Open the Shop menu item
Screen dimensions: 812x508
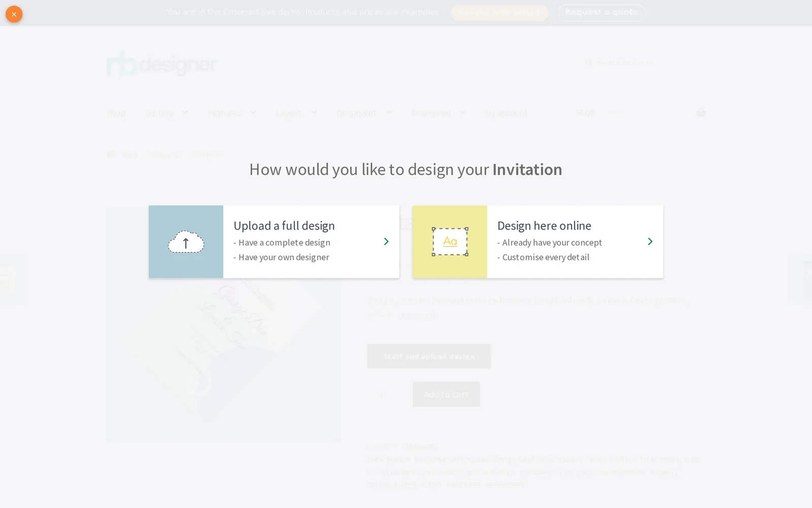click(116, 113)
